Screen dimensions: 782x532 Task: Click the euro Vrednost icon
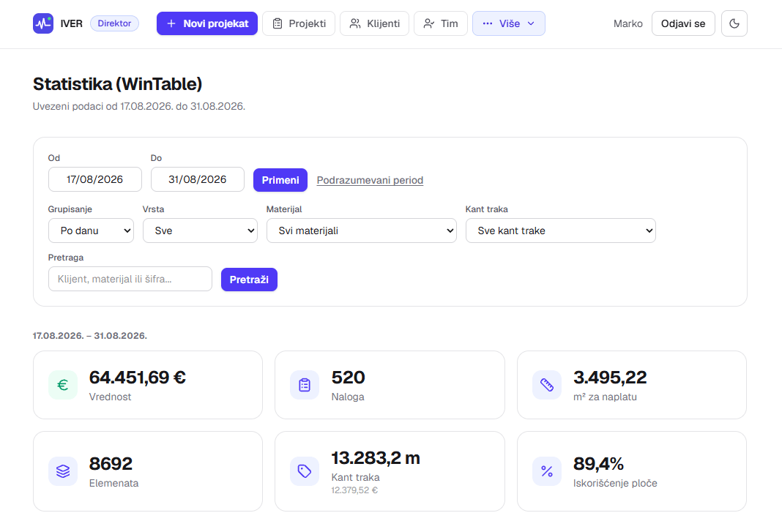point(63,385)
